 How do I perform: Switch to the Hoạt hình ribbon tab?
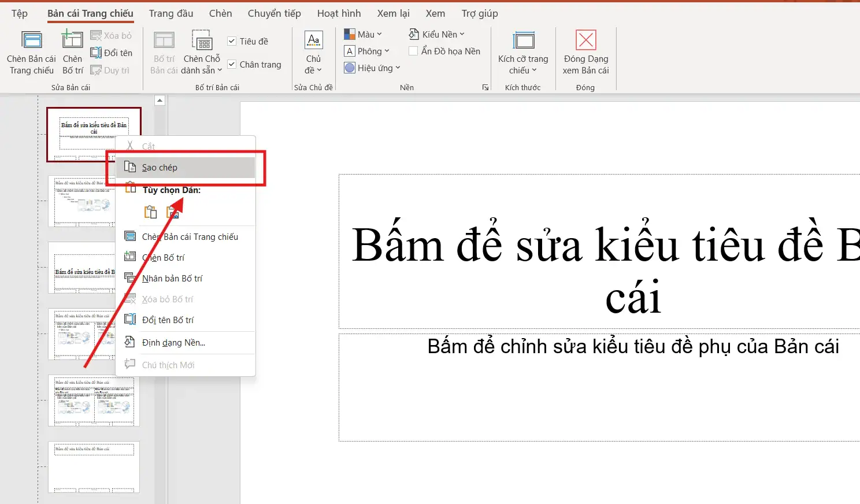coord(339,13)
